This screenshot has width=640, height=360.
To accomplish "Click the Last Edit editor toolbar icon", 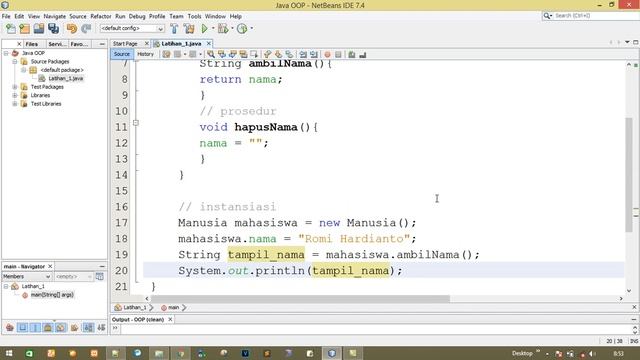I will pos(166,54).
